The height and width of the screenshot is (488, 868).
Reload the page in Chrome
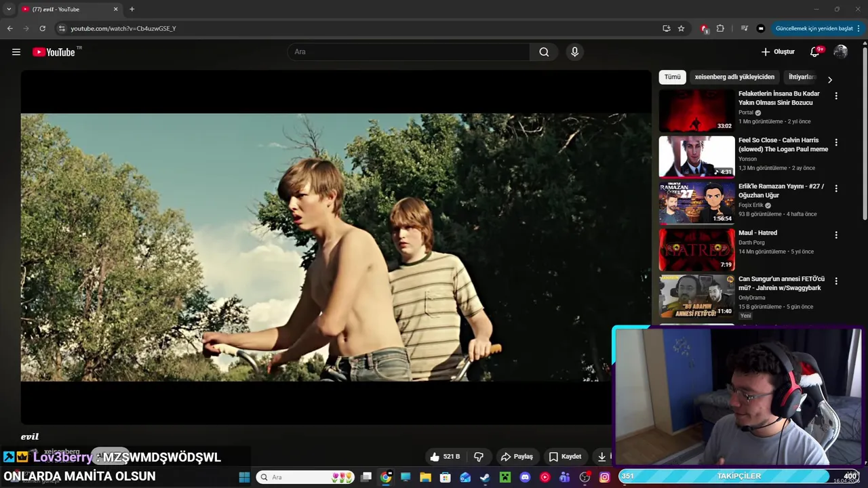pos(42,28)
